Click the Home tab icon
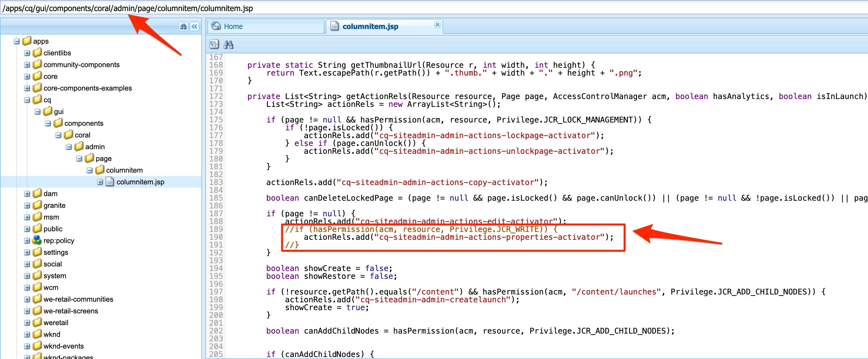This screenshot has height=359, width=868. [216, 26]
